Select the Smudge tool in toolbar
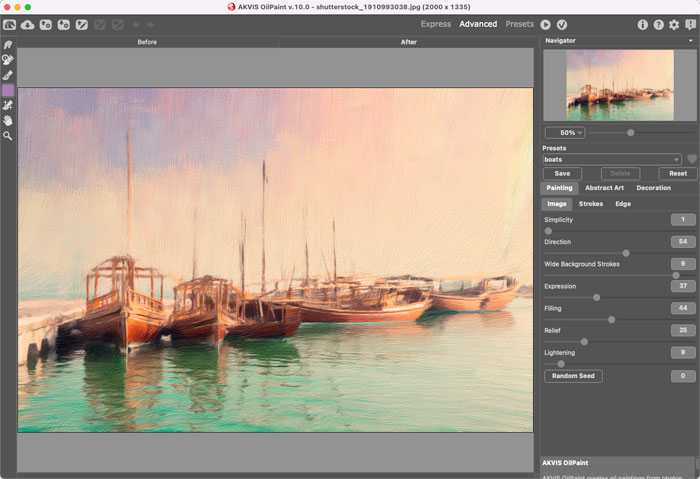Screen dimensions: 700x479 point(8,45)
